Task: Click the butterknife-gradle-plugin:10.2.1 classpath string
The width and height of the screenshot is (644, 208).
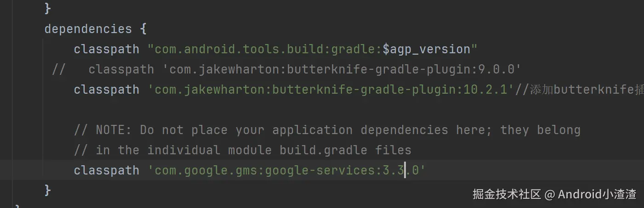Action: [x=331, y=90]
